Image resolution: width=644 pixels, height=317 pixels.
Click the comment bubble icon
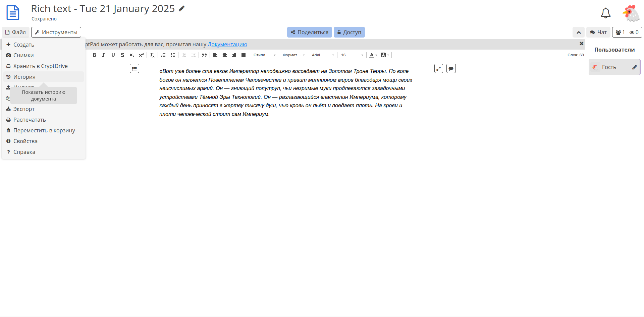click(x=451, y=68)
